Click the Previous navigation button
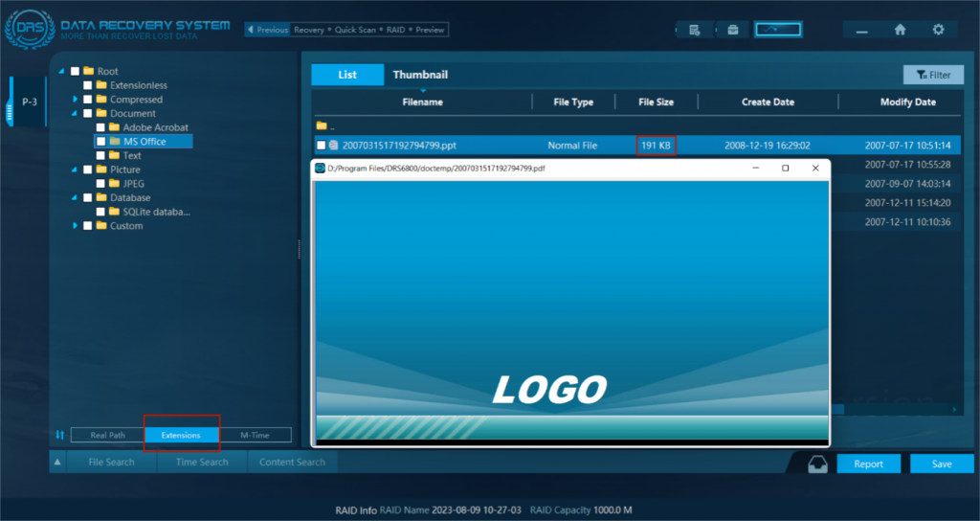Viewport: 980px width, 521px height. pos(267,30)
